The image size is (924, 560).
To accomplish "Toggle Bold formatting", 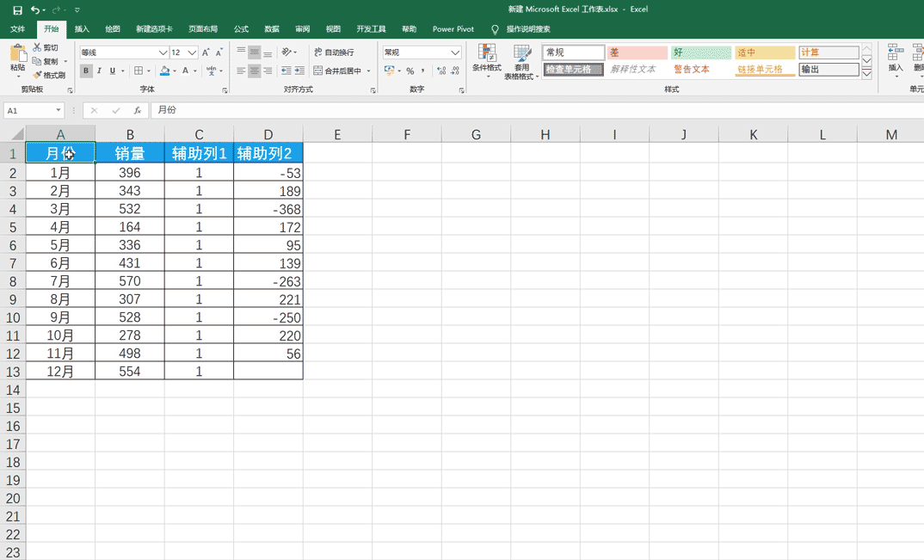I will tap(86, 71).
